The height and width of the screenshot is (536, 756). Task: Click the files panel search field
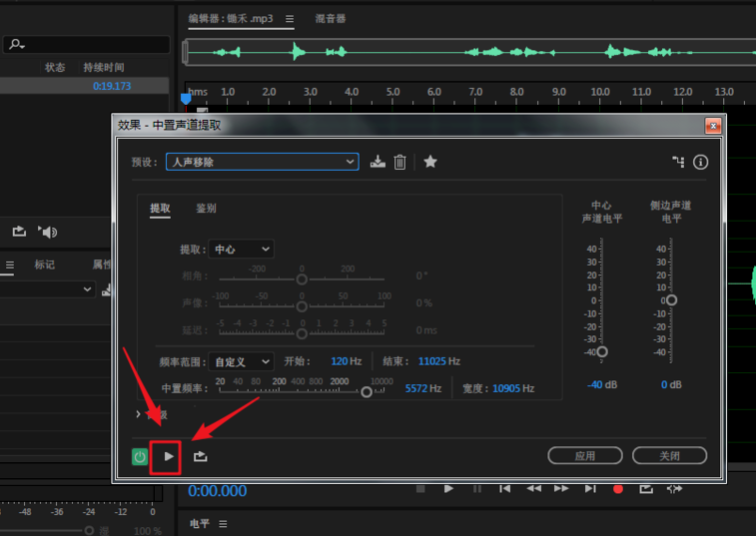tap(87, 44)
